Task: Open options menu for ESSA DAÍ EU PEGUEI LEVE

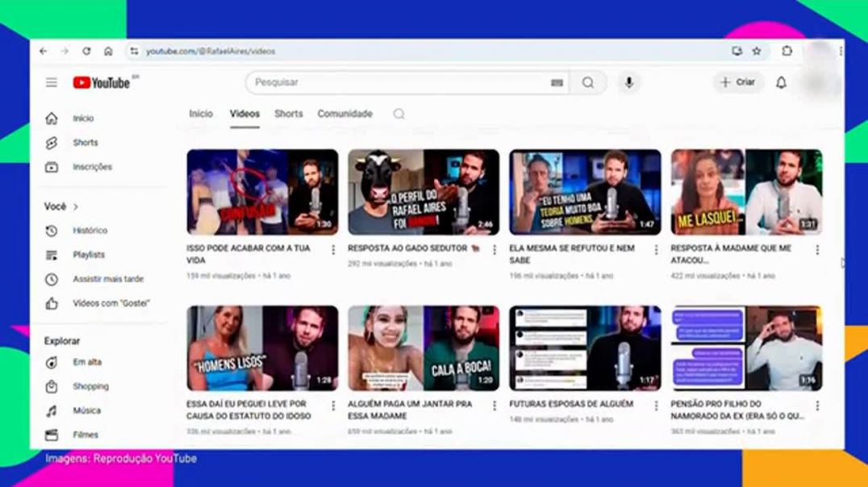Action: click(333, 406)
